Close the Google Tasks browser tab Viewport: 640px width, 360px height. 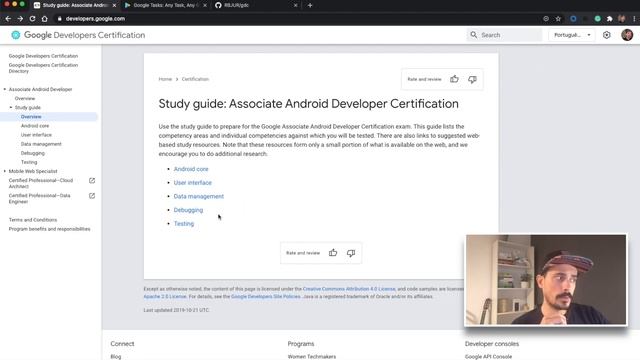pyautogui.click(x=205, y=5)
